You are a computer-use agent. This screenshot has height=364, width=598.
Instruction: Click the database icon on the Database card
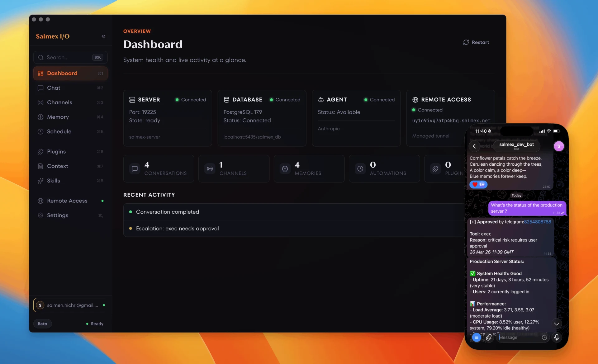tap(226, 99)
